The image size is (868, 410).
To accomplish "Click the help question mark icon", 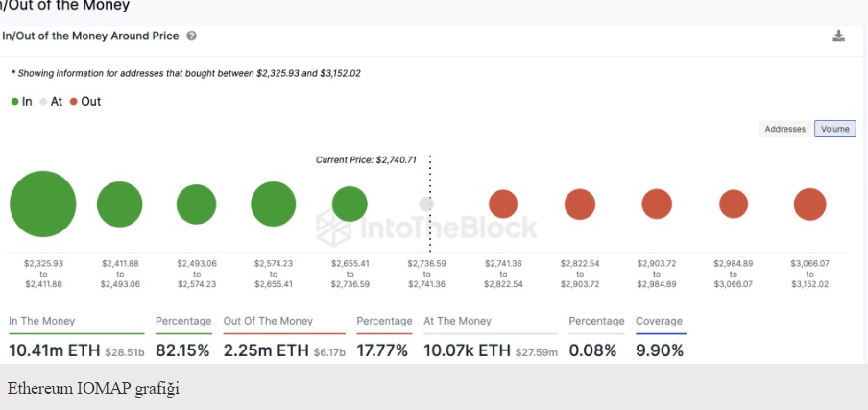I will (191, 36).
